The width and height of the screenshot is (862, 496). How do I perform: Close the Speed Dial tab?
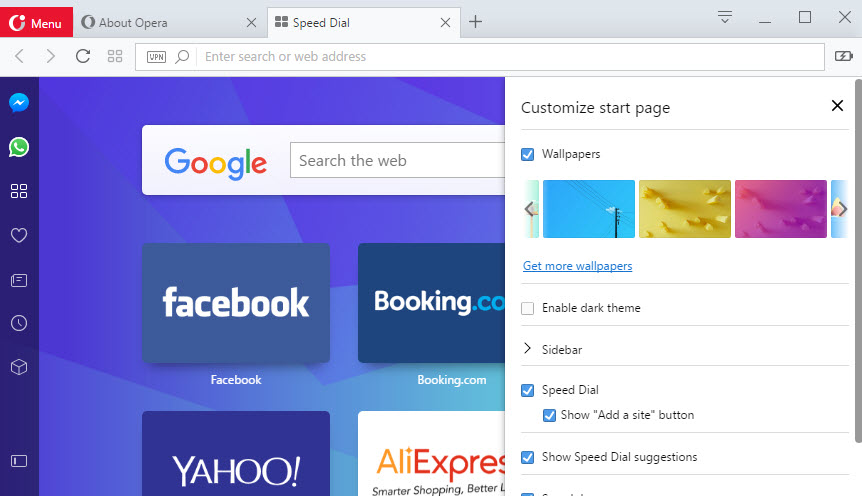click(445, 23)
